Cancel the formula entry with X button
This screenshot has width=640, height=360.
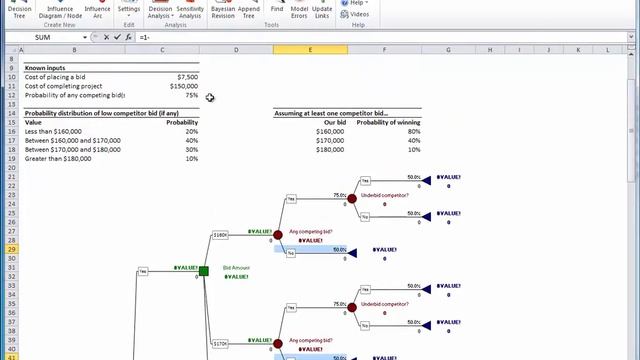(x=106, y=37)
